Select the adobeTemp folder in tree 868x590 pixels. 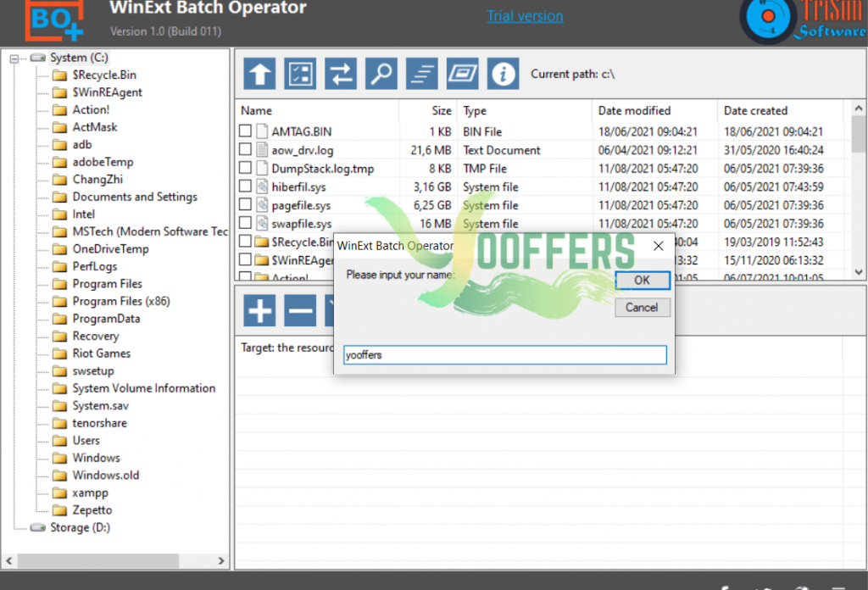(x=103, y=162)
